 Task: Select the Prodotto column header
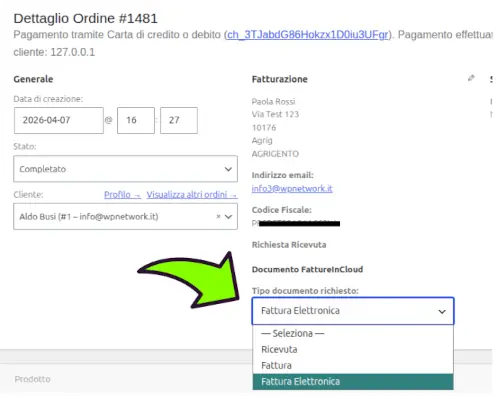(x=32, y=379)
